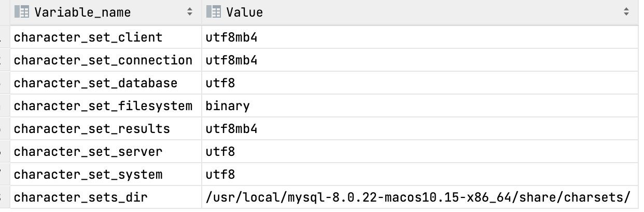Click the Value column table icon
Image resolution: width=644 pixels, height=212 pixels.
coord(213,12)
